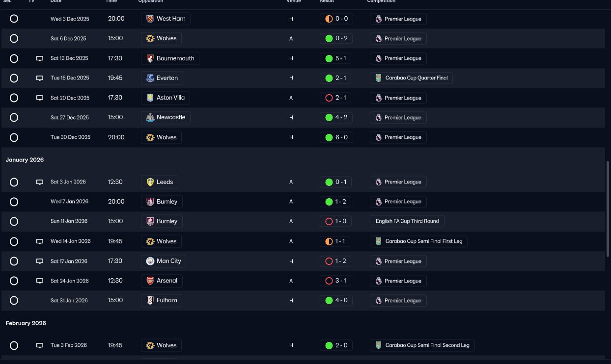Open the English FA Cup Third Round competition
611x364 pixels.
(407, 221)
